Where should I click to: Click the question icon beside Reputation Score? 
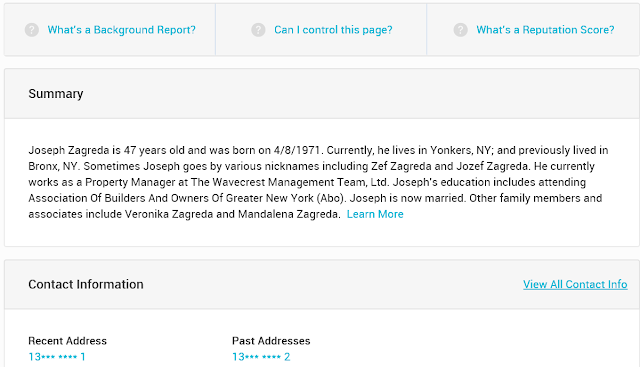pyautogui.click(x=460, y=30)
